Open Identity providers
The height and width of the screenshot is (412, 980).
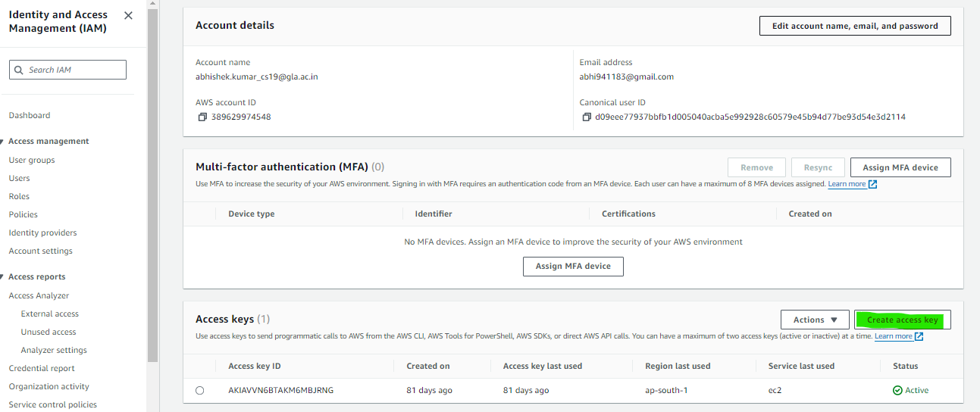click(43, 233)
